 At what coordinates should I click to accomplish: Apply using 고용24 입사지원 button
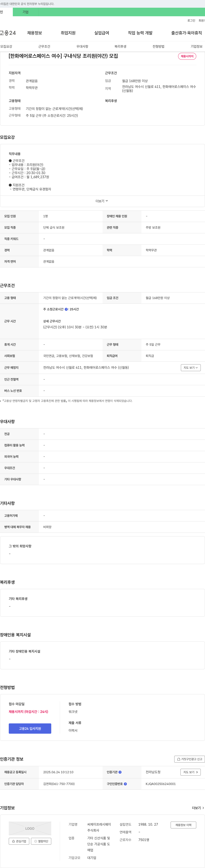point(30,729)
